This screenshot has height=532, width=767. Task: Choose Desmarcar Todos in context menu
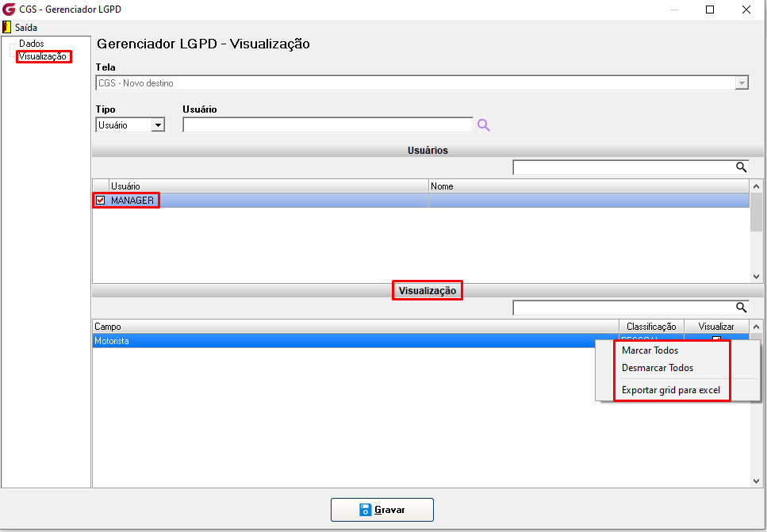tap(658, 368)
